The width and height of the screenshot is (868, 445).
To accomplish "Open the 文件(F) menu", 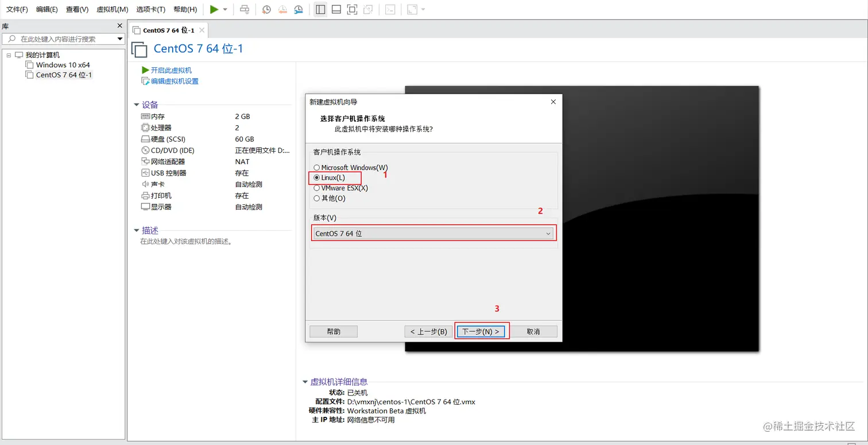I will tap(17, 9).
